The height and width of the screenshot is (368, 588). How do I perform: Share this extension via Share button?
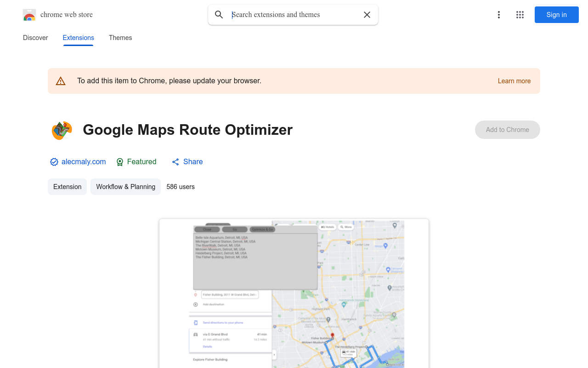(187, 162)
